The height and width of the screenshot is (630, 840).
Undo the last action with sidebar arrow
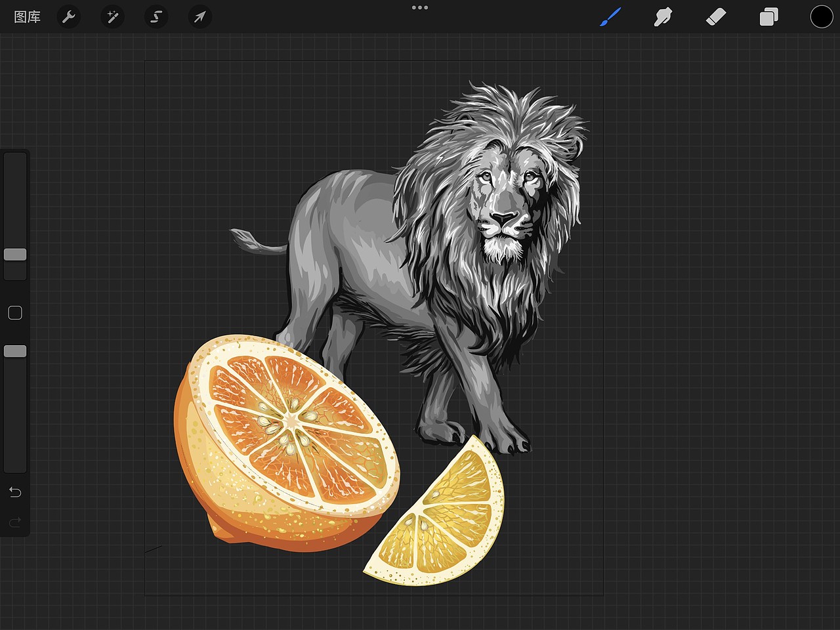coord(15,492)
